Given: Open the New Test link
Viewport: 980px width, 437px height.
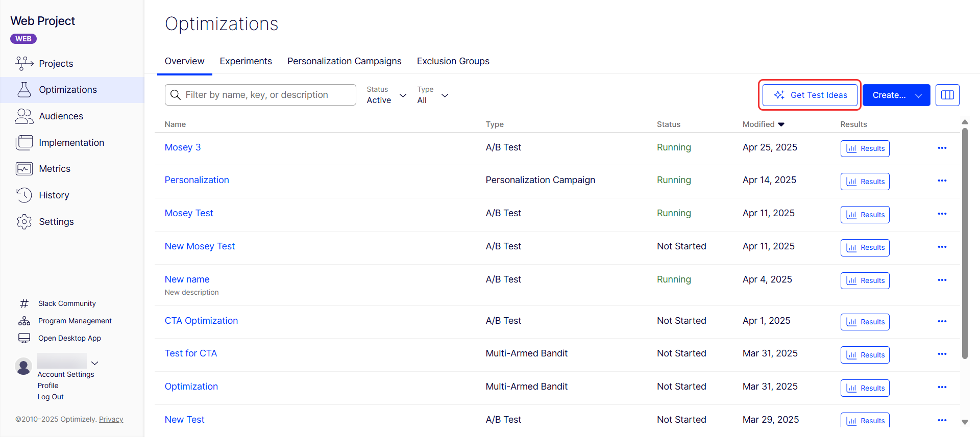Looking at the screenshot, I should [x=184, y=420].
